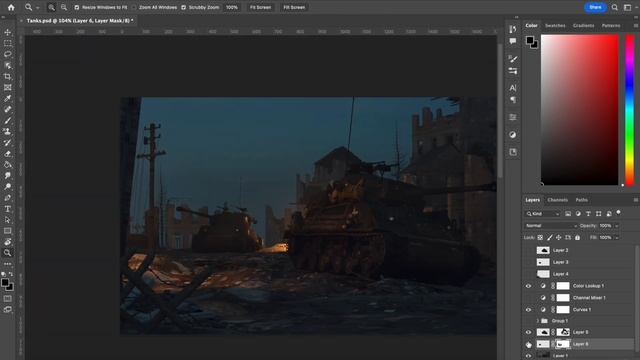Screen dimensions: 640x360
Task: Switch to the Swatches tab
Action: [555, 25]
